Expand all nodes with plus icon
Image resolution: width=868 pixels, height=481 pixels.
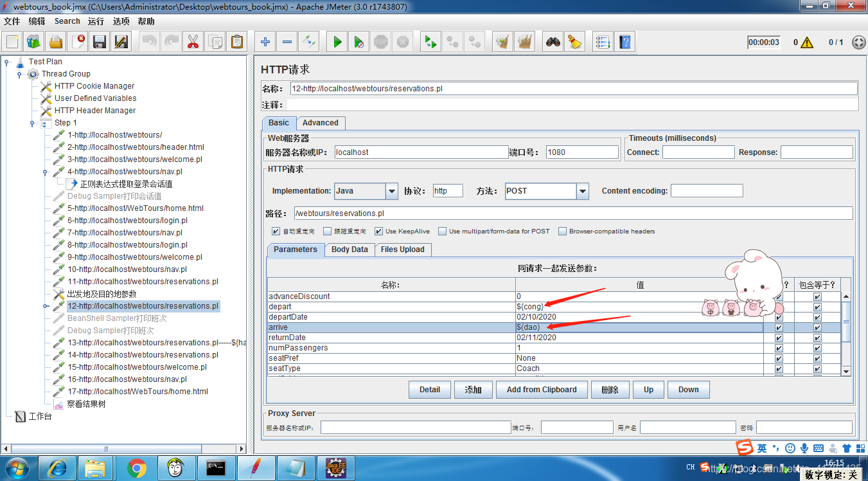point(265,42)
